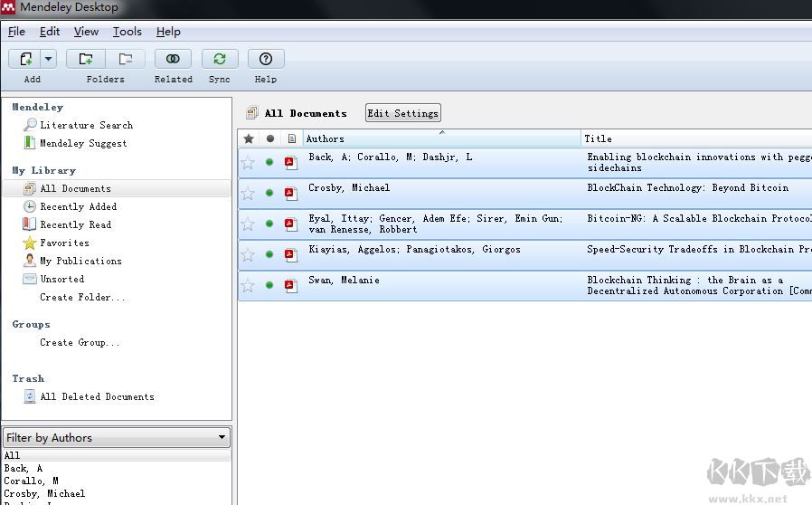Click the Add document toolbar icon
This screenshot has height=505, width=812.
[24, 59]
